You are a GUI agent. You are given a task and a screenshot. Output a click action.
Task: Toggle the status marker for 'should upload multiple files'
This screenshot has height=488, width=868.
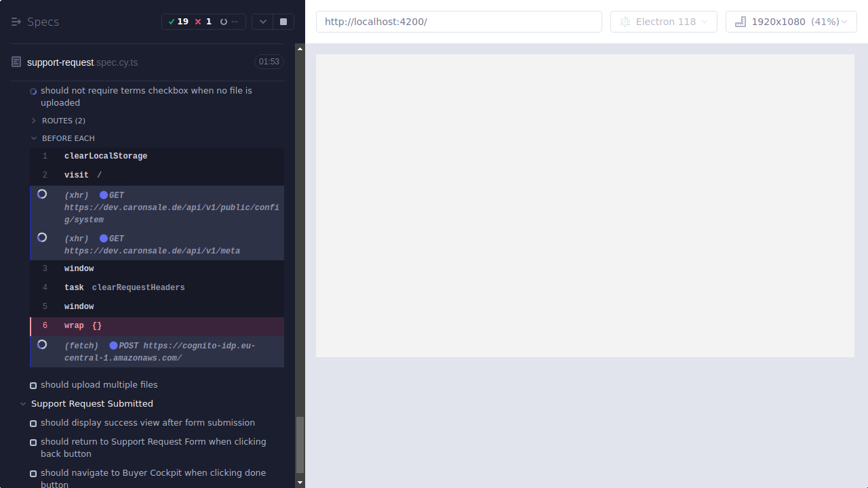[33, 385]
